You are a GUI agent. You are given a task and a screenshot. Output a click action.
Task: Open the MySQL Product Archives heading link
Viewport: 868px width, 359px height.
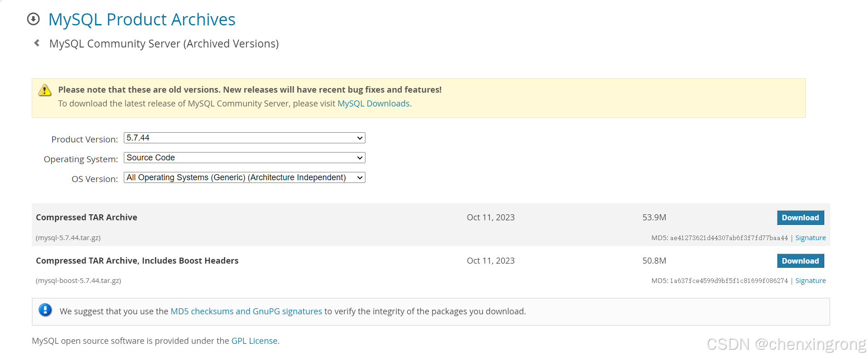tap(142, 19)
